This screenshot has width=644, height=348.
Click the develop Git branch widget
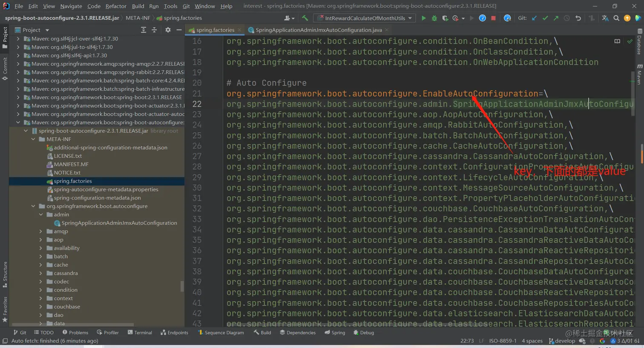coord(562,341)
